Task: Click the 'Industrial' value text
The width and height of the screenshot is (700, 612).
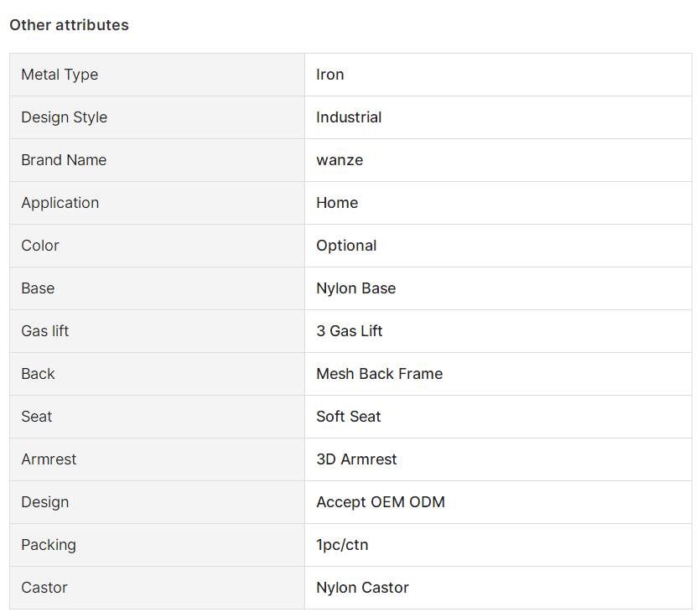Action: click(349, 117)
